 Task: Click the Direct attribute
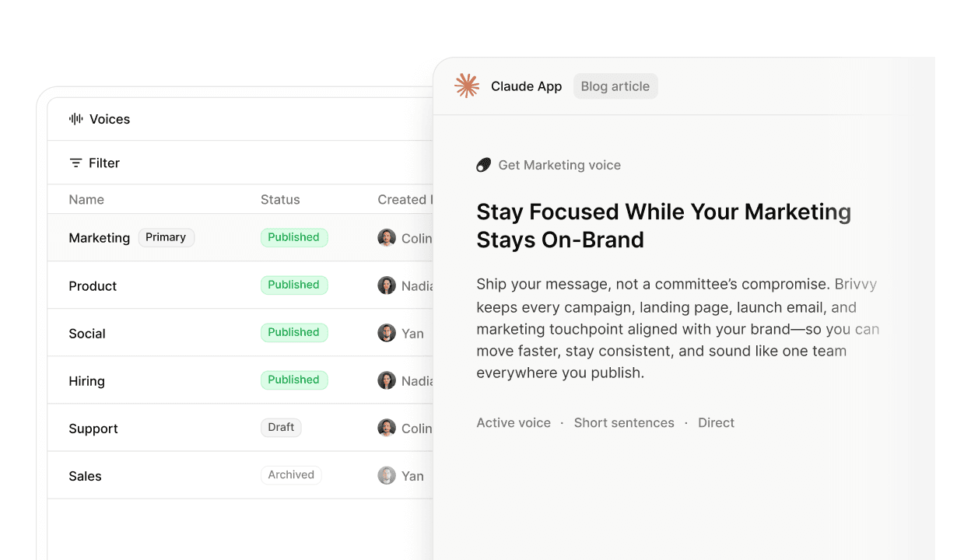click(716, 423)
